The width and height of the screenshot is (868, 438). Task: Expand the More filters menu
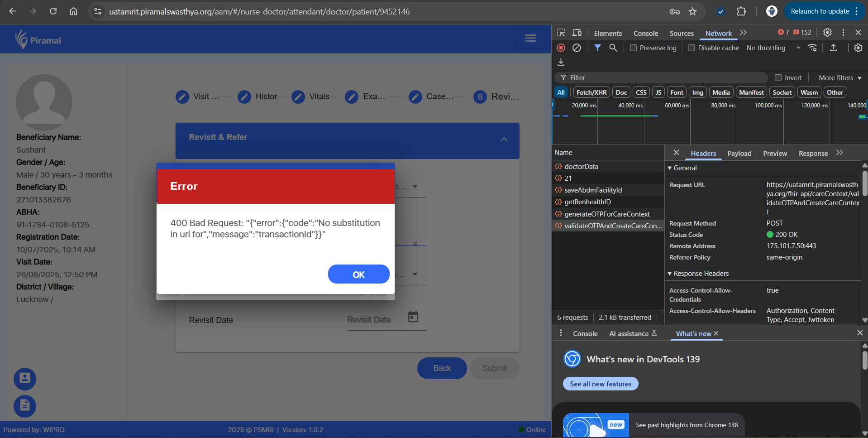tap(840, 78)
